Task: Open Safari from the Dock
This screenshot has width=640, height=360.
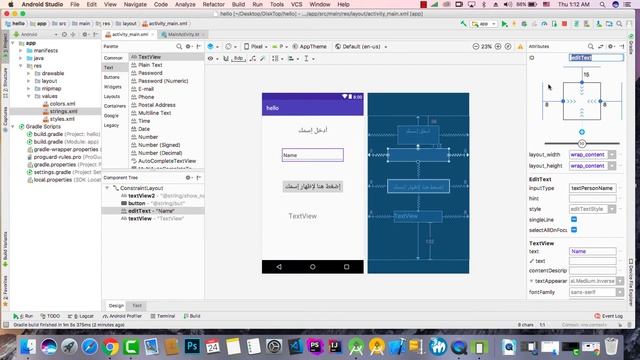Action: [90, 347]
